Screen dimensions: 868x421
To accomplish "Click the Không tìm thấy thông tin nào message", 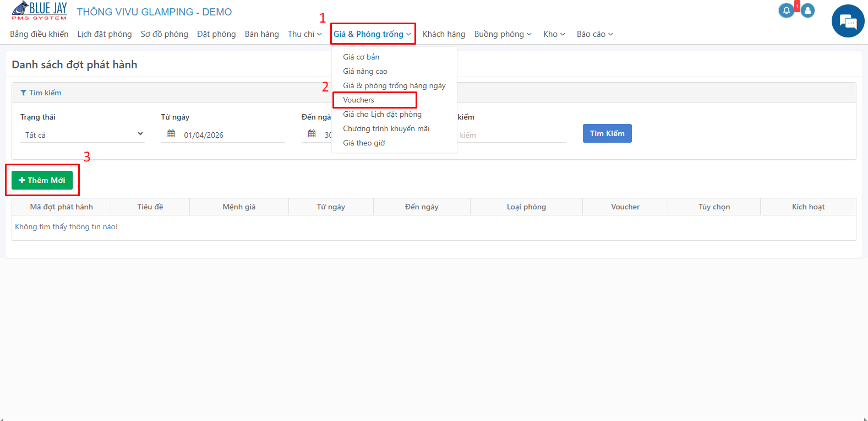I will tap(66, 226).
